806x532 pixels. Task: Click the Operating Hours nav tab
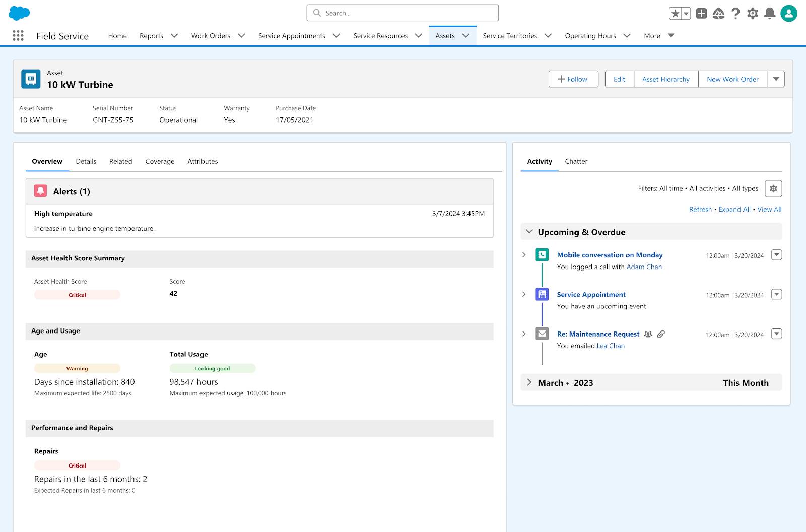590,36
